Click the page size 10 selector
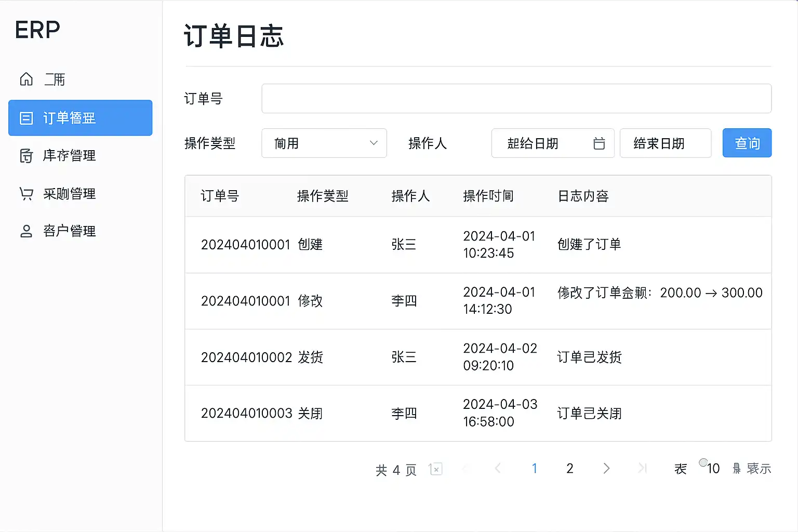 [x=712, y=469]
